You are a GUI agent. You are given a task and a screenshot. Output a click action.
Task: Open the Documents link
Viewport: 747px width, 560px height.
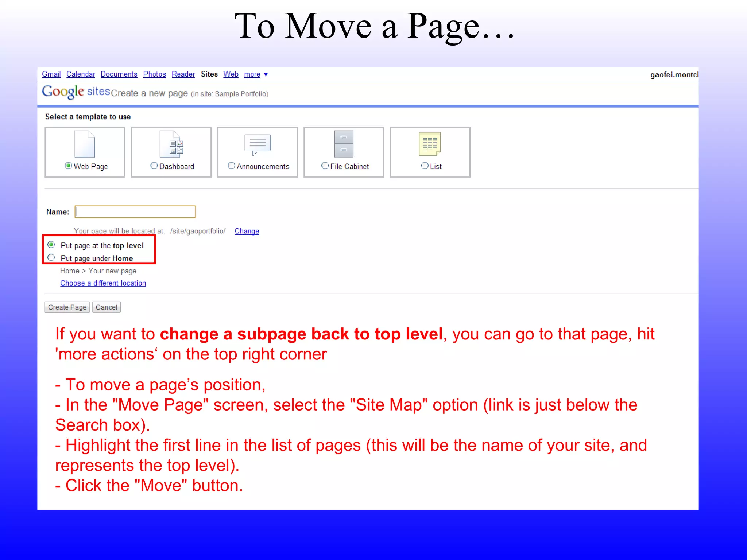pyautogui.click(x=119, y=74)
